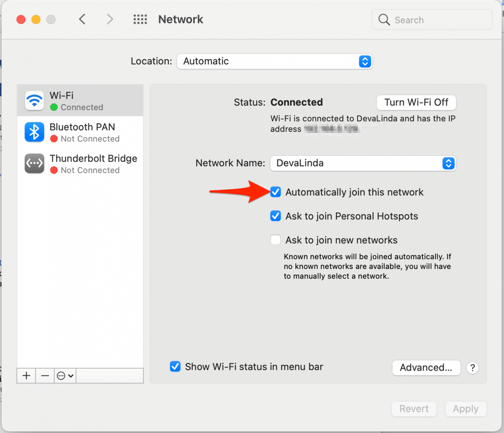
Task: Open the search magnifying glass icon
Action: click(x=384, y=20)
